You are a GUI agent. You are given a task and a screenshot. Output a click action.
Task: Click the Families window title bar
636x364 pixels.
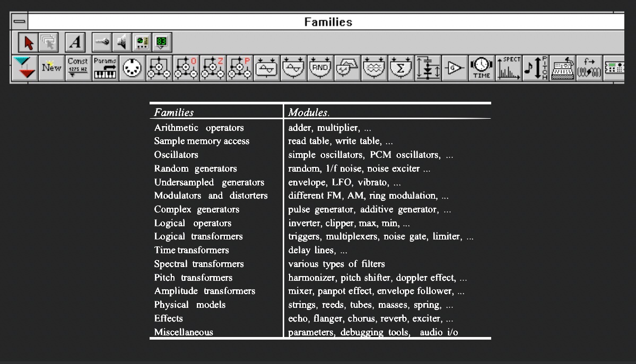[x=327, y=22]
